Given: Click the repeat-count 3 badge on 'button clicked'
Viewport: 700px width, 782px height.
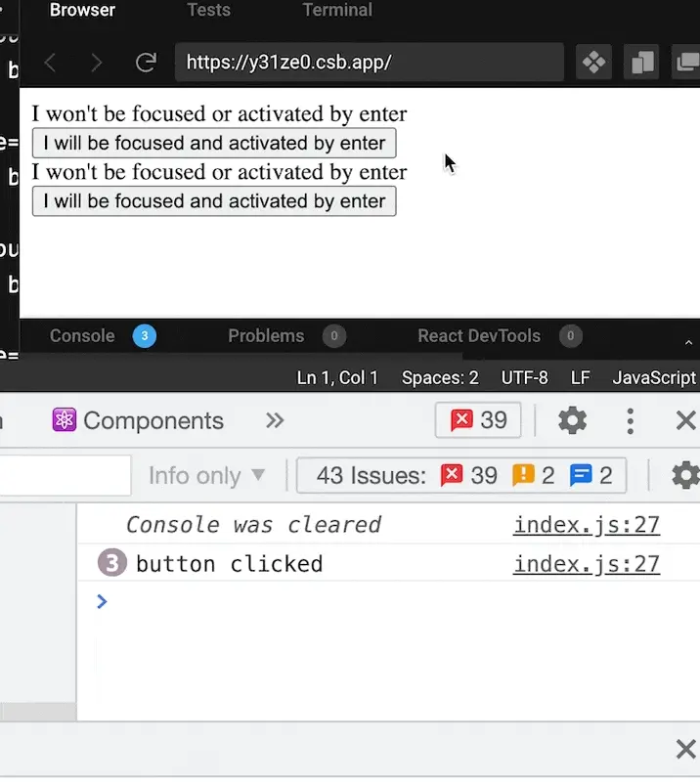Looking at the screenshot, I should pos(111,563).
